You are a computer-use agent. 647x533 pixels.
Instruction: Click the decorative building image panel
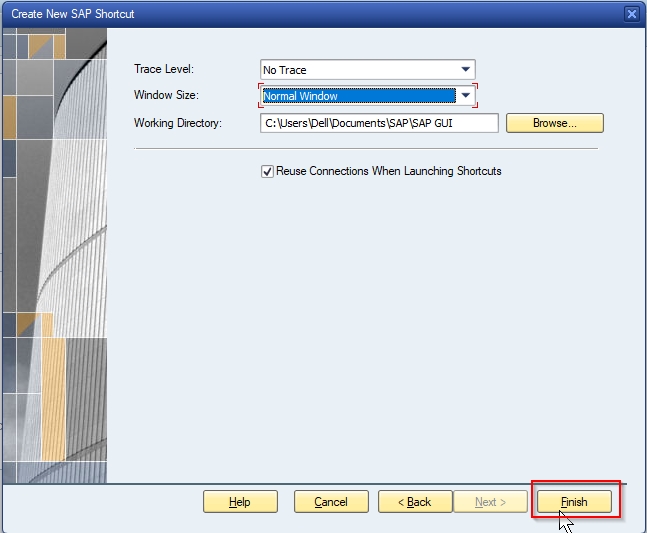click(55, 255)
